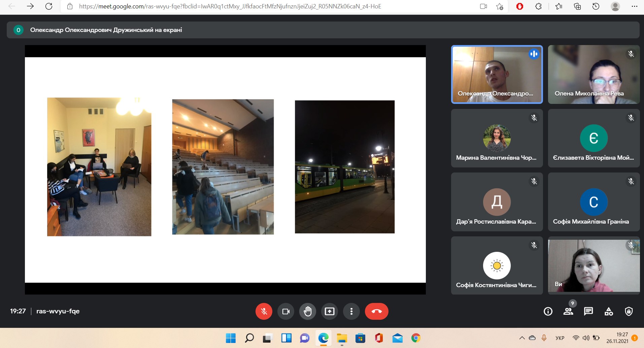This screenshot has height=348, width=644.
Task: Click the address bar URL
Action: (x=230, y=6)
